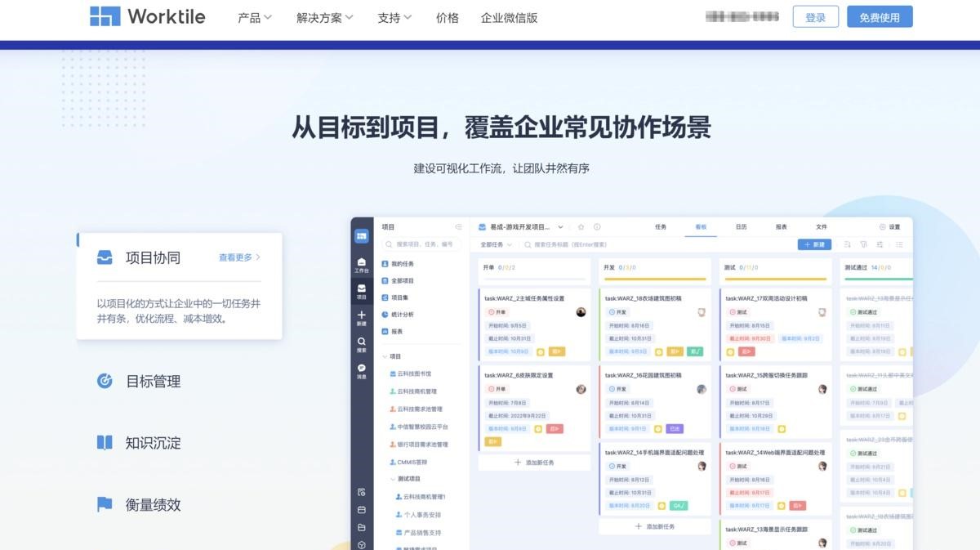
Task: Expand the 解决方案 dropdown menu
Action: [324, 18]
